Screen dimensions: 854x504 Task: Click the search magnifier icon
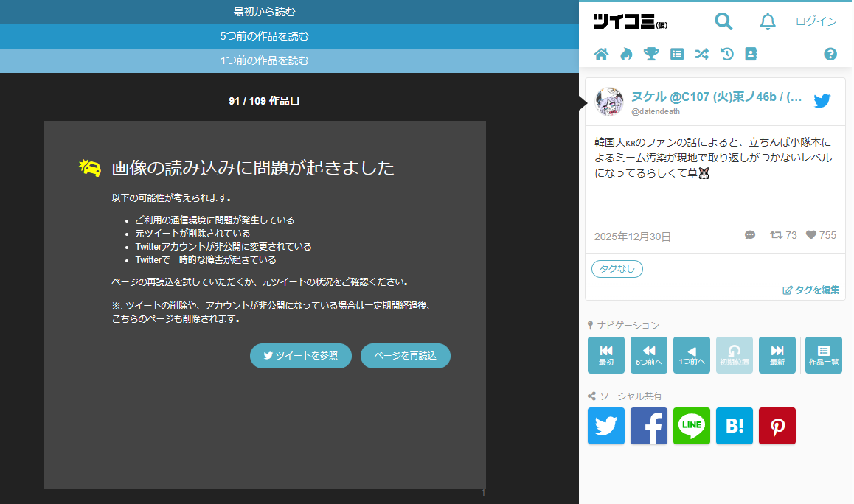[723, 21]
